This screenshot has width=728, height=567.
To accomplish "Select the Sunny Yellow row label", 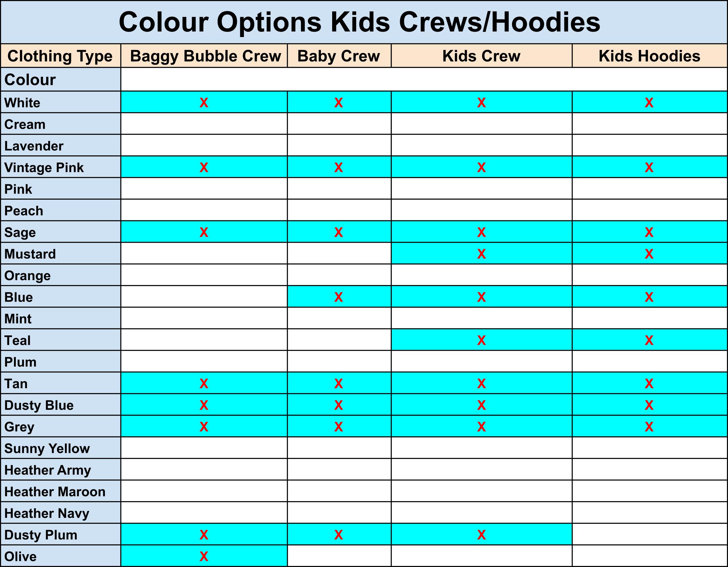I will (x=47, y=449).
